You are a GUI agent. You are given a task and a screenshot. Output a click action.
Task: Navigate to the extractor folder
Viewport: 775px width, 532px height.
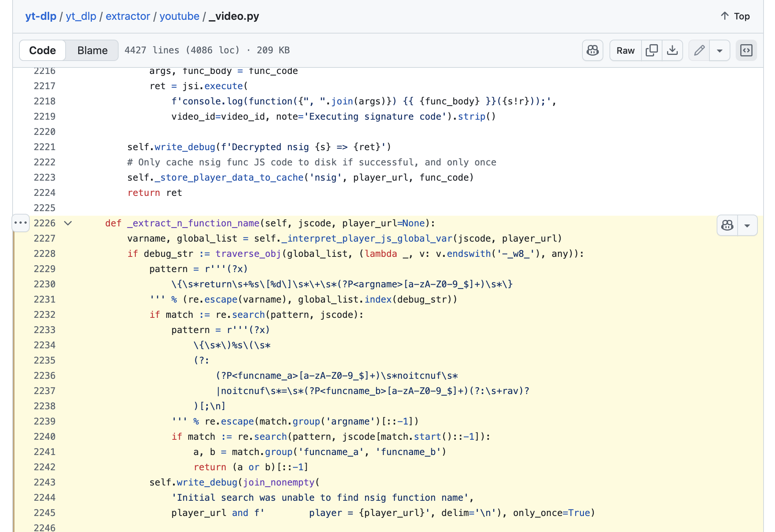(x=128, y=16)
